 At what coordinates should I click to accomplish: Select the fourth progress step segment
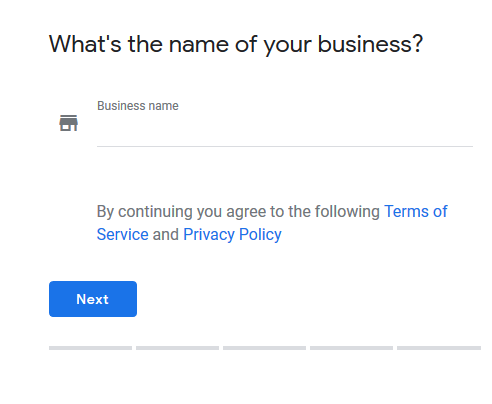(351, 348)
